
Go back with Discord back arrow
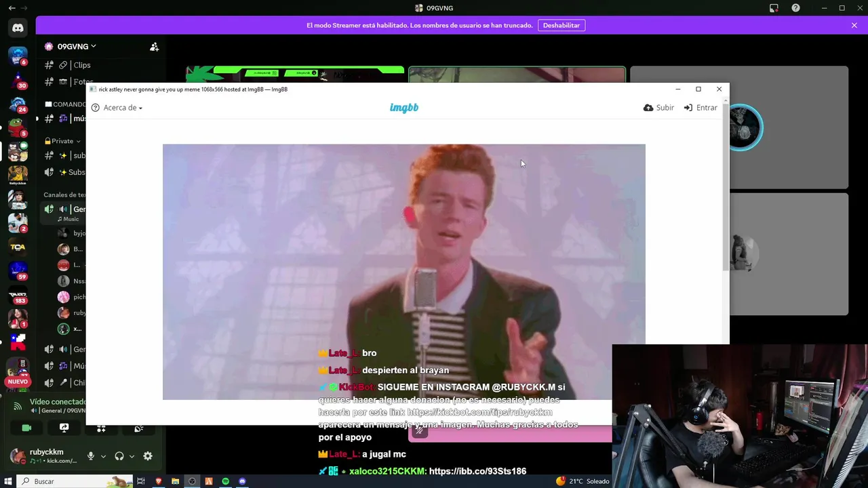tap(12, 8)
